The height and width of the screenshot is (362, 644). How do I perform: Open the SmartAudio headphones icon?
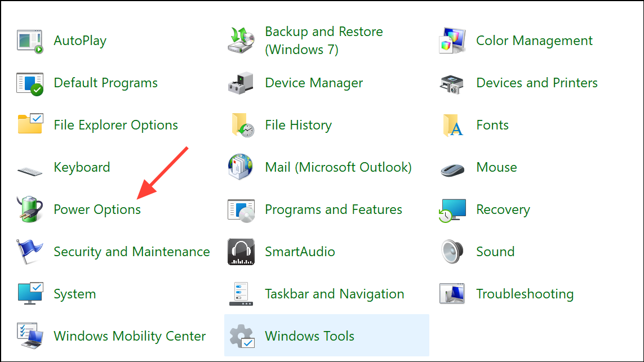pos(241,252)
